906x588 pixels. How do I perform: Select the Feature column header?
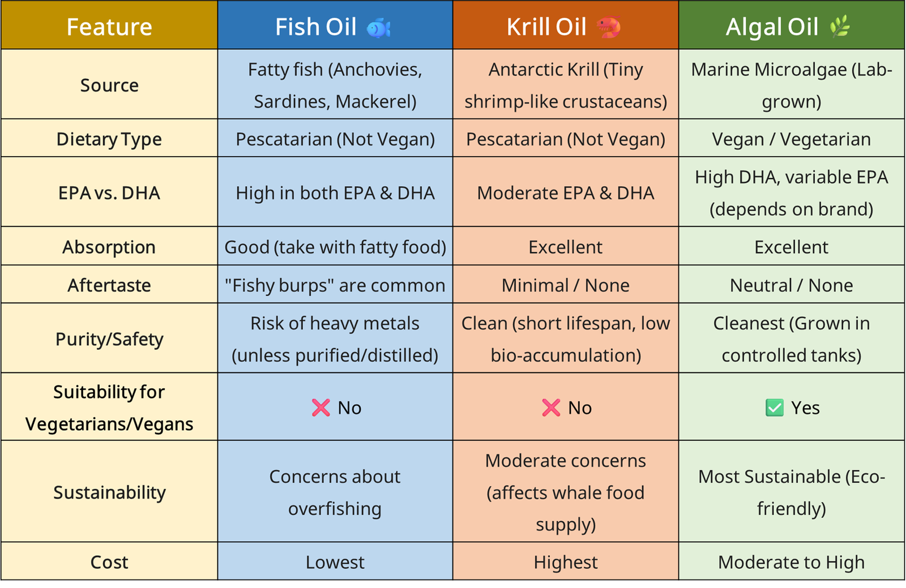(109, 27)
